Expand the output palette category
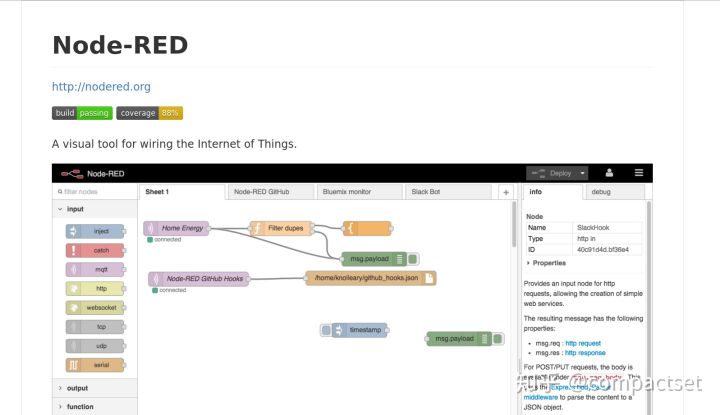 tap(78, 388)
